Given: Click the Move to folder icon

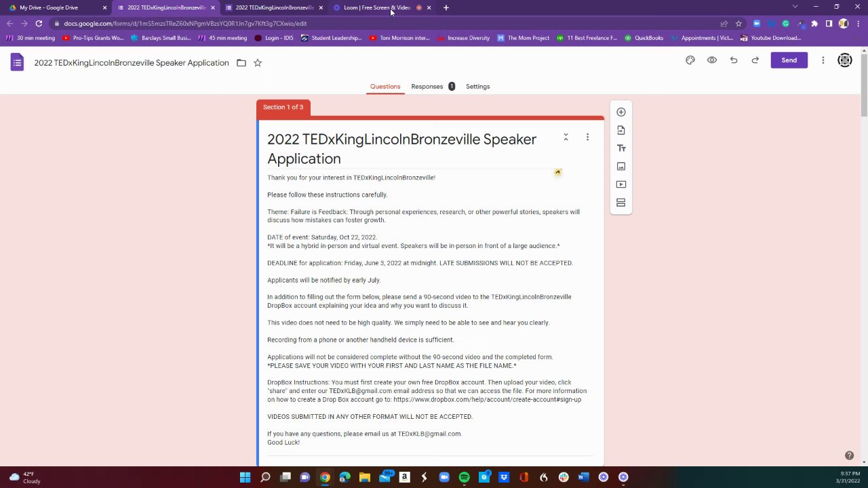Looking at the screenshot, I should coord(241,63).
